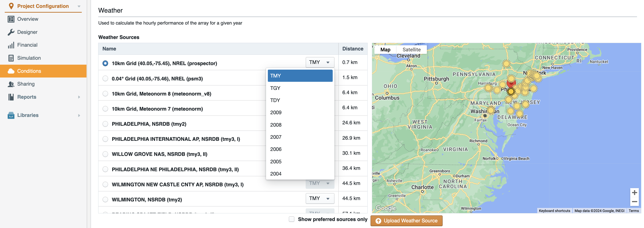
Task: Click the Overview panel icon
Action: point(11,19)
